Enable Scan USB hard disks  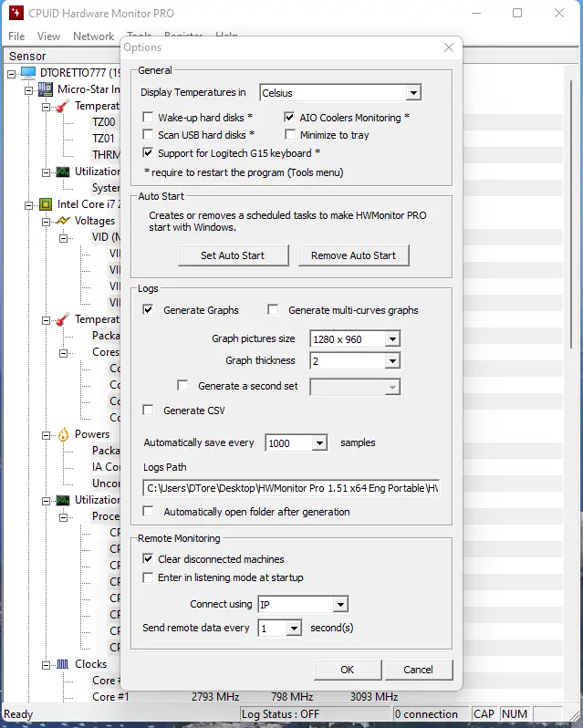pyautogui.click(x=148, y=135)
